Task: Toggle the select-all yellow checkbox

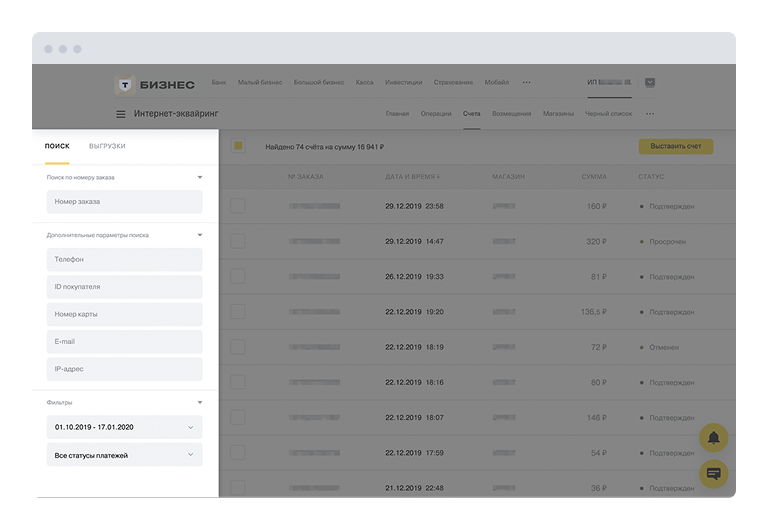Action: pyautogui.click(x=238, y=146)
